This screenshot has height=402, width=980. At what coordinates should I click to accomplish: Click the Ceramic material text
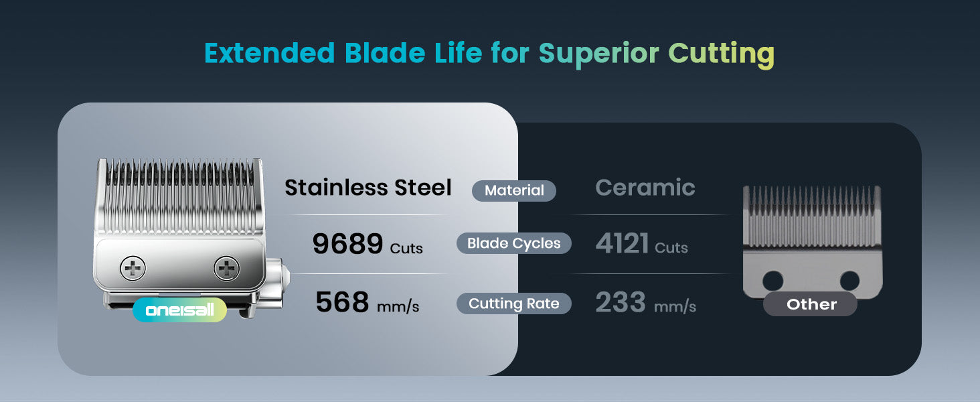point(645,188)
